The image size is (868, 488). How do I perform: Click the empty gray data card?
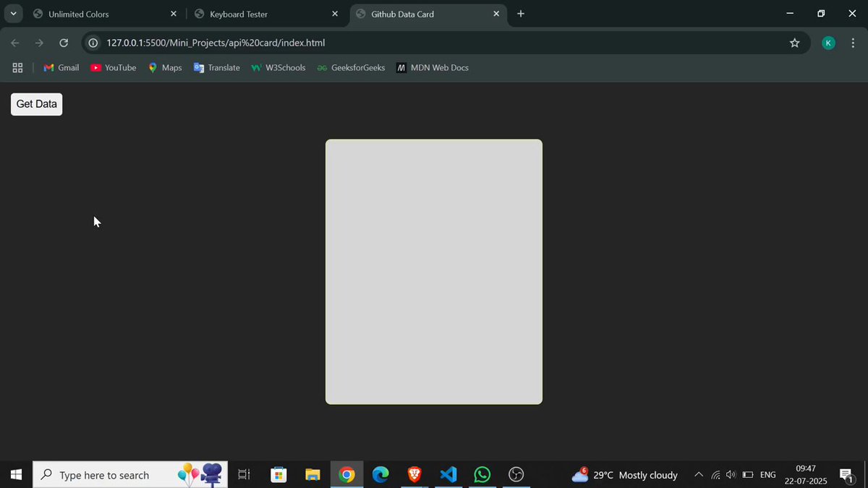(x=434, y=272)
